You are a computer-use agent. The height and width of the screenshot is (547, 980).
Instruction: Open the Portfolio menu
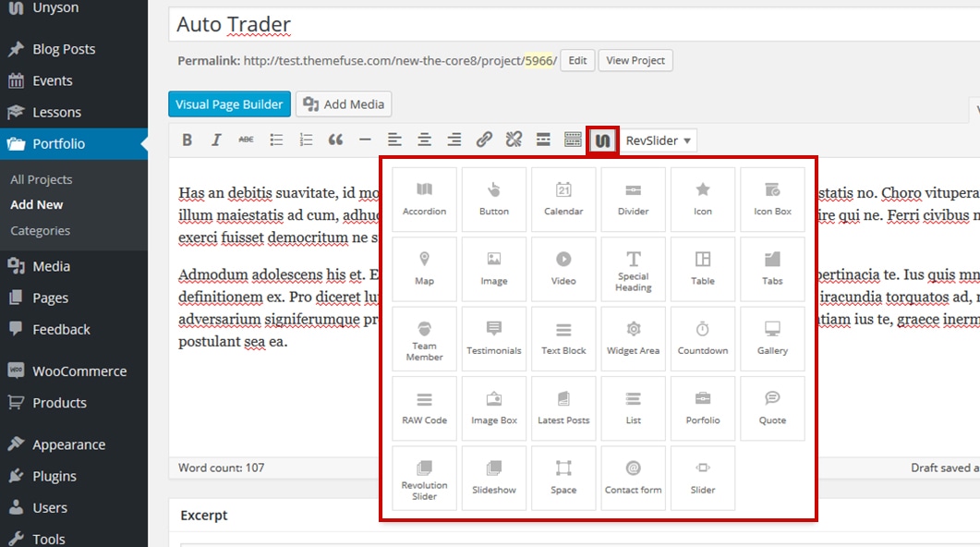tap(74, 144)
